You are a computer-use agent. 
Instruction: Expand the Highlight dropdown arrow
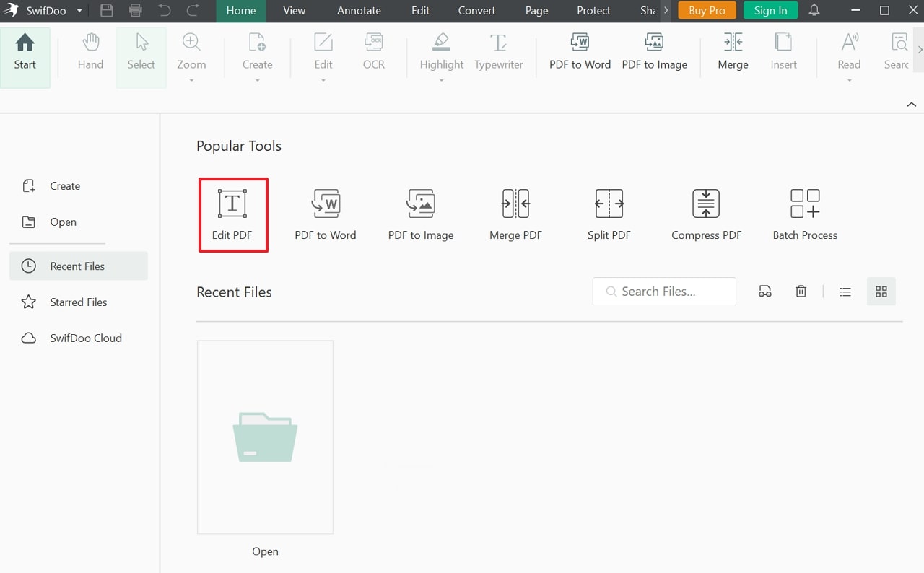[442, 80]
